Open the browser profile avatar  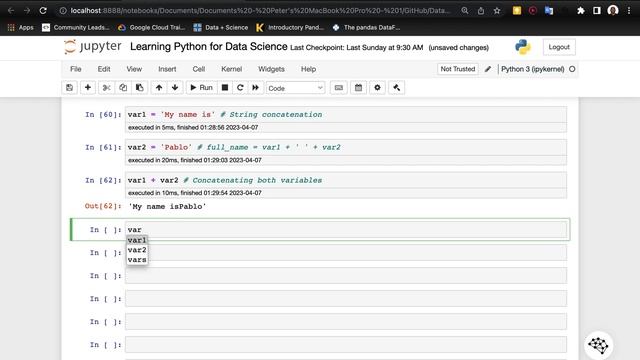click(613, 11)
